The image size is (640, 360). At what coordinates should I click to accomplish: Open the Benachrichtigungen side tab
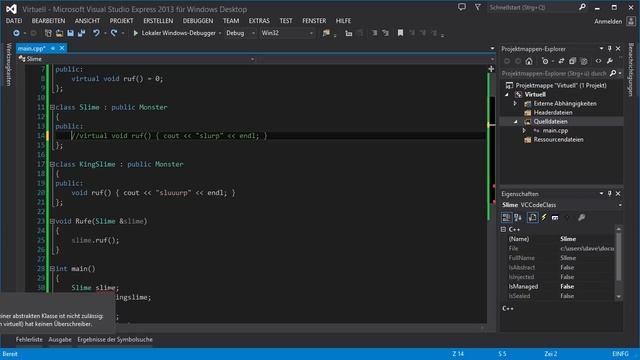click(631, 69)
